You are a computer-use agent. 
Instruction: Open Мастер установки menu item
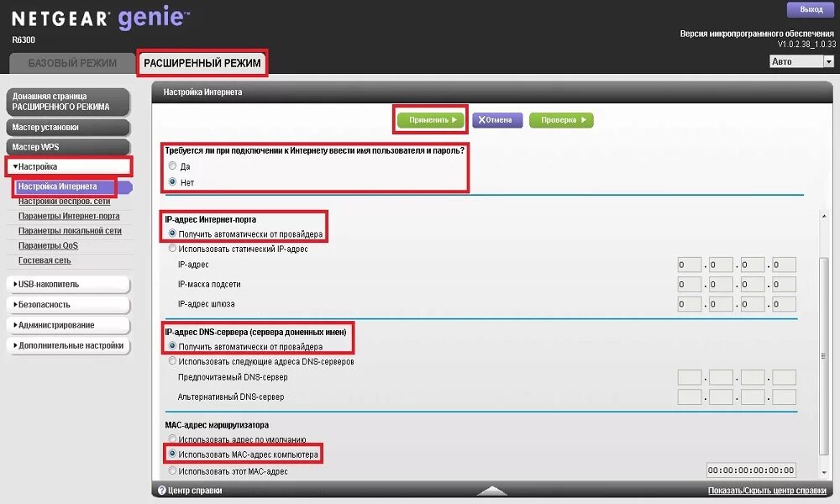tap(68, 128)
